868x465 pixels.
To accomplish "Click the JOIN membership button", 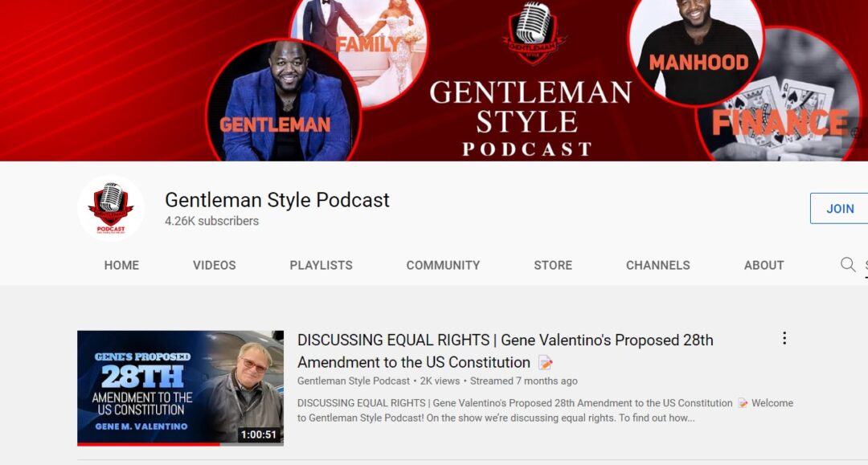I will (x=840, y=209).
